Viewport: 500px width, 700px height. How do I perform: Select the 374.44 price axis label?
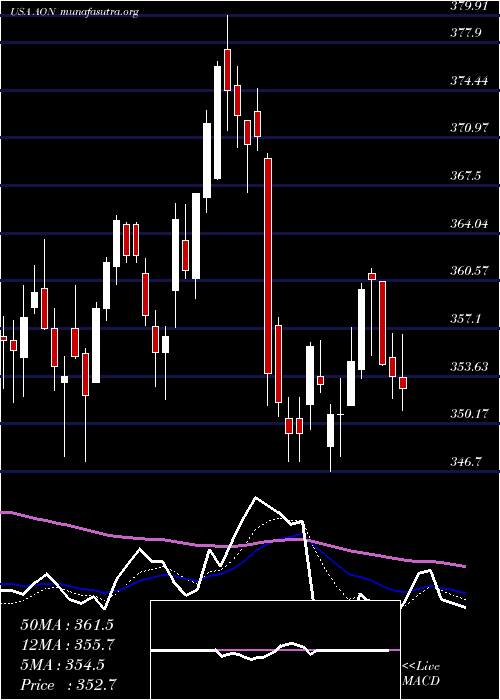(468, 80)
